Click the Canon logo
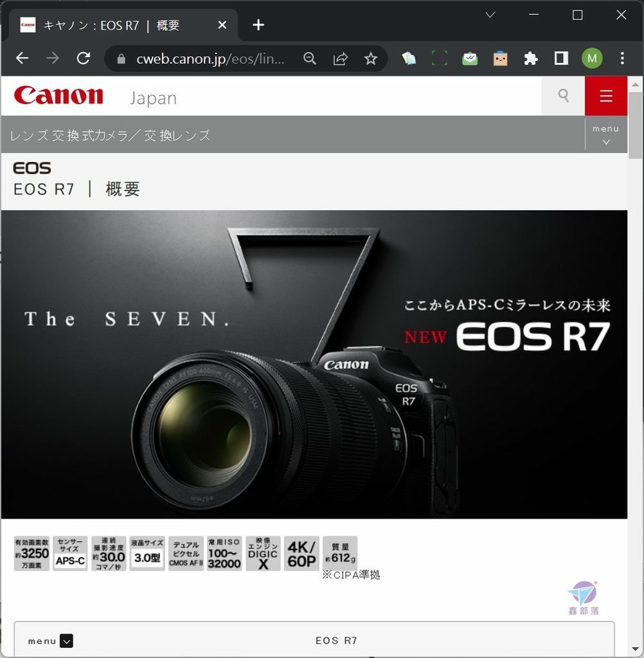The width and height of the screenshot is (644, 658). [x=58, y=95]
